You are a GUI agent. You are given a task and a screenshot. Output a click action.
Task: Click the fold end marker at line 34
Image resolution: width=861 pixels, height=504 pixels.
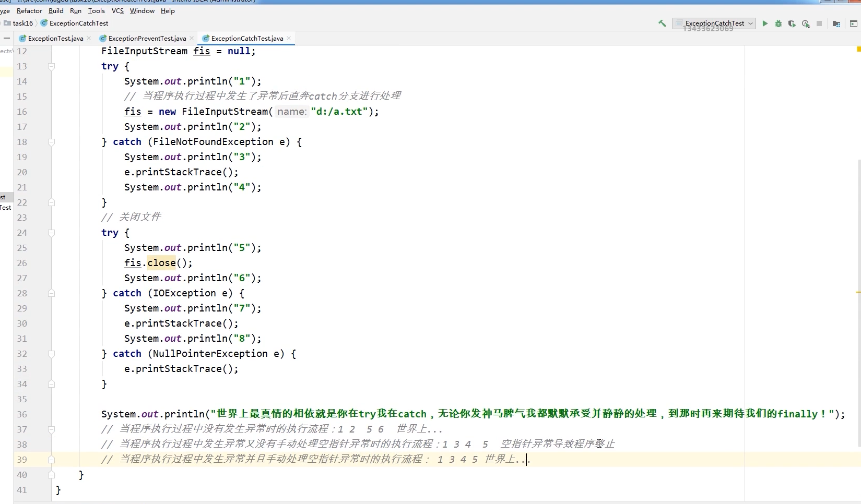click(x=51, y=384)
